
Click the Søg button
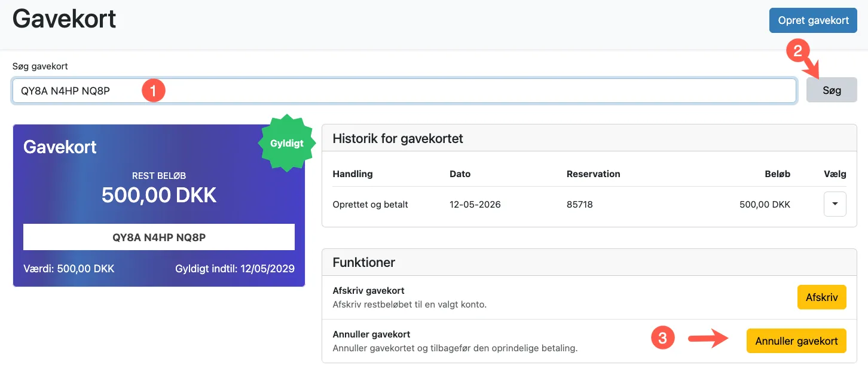click(x=832, y=90)
